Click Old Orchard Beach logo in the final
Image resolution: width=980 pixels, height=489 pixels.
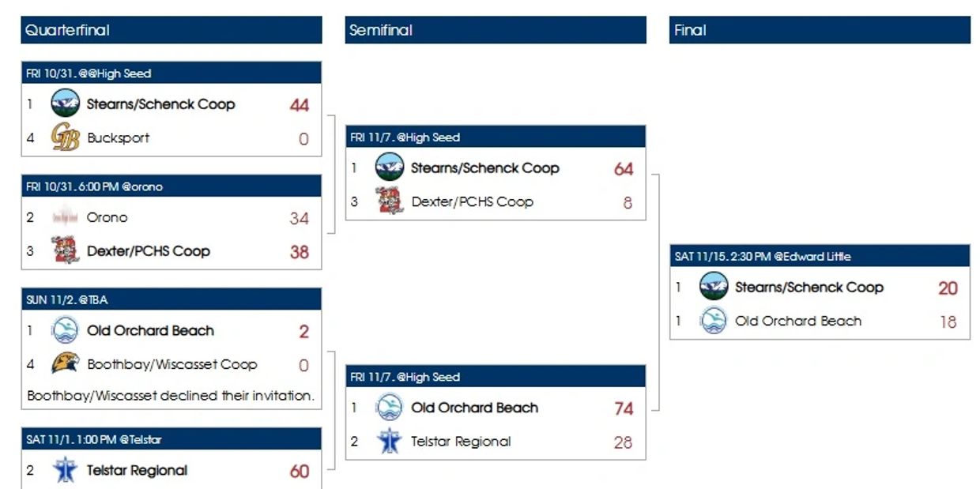pyautogui.click(x=714, y=321)
